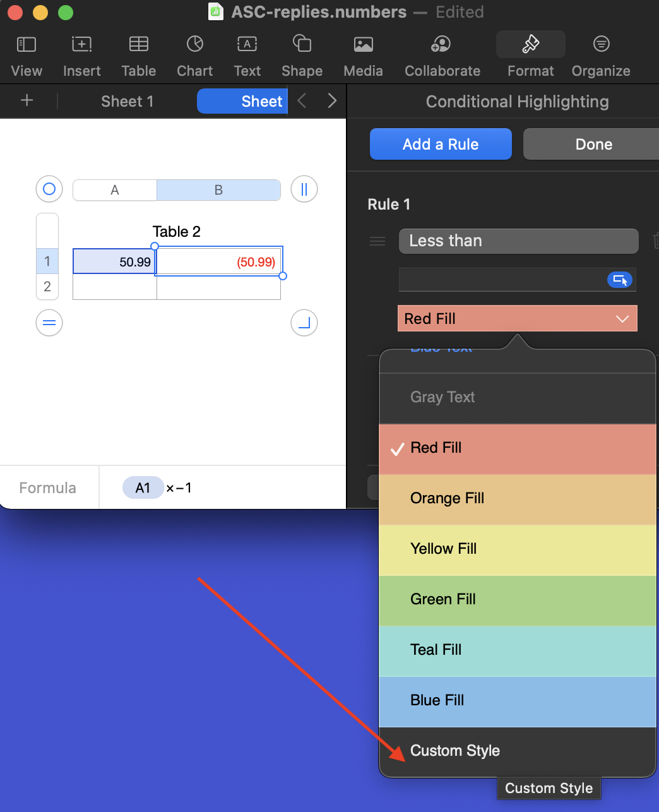Click the Done button

[x=591, y=144]
